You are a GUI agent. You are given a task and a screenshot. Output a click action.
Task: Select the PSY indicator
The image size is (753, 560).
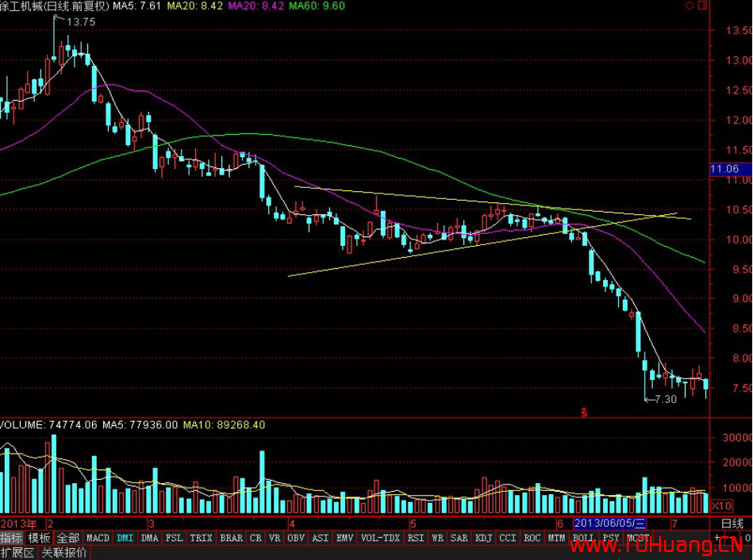click(x=611, y=538)
